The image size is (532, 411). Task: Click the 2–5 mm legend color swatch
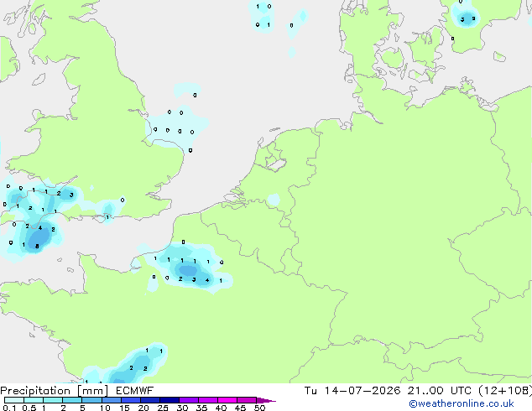coord(72,400)
